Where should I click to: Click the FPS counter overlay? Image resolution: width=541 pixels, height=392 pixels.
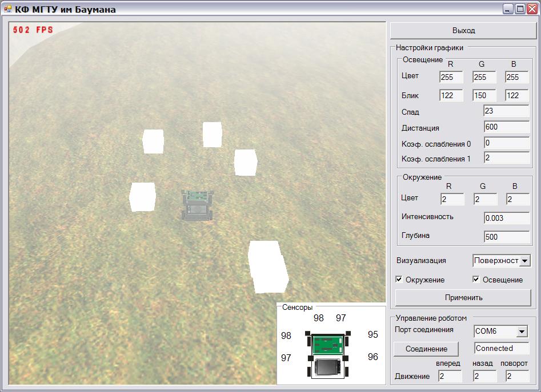click(x=33, y=30)
